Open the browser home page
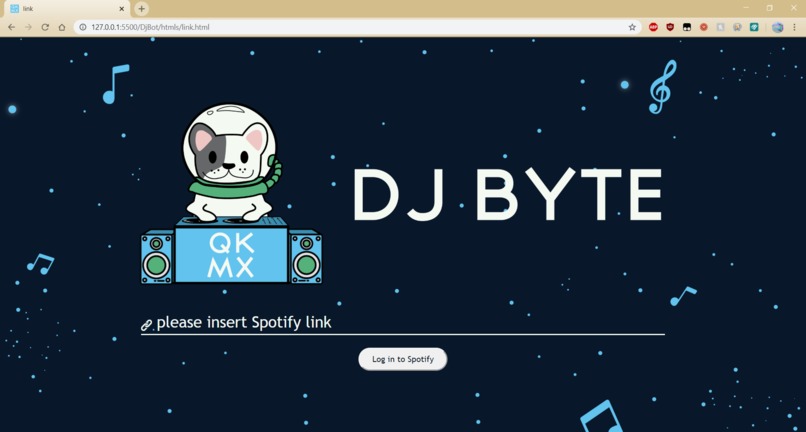Image resolution: width=806 pixels, height=432 pixels. 62,27
